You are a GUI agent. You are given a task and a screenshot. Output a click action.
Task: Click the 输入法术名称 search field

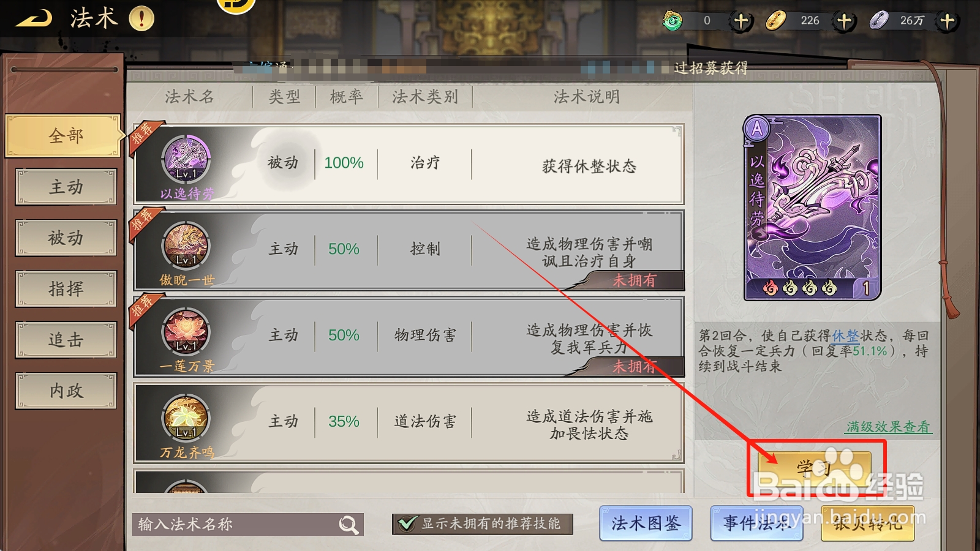click(x=248, y=525)
